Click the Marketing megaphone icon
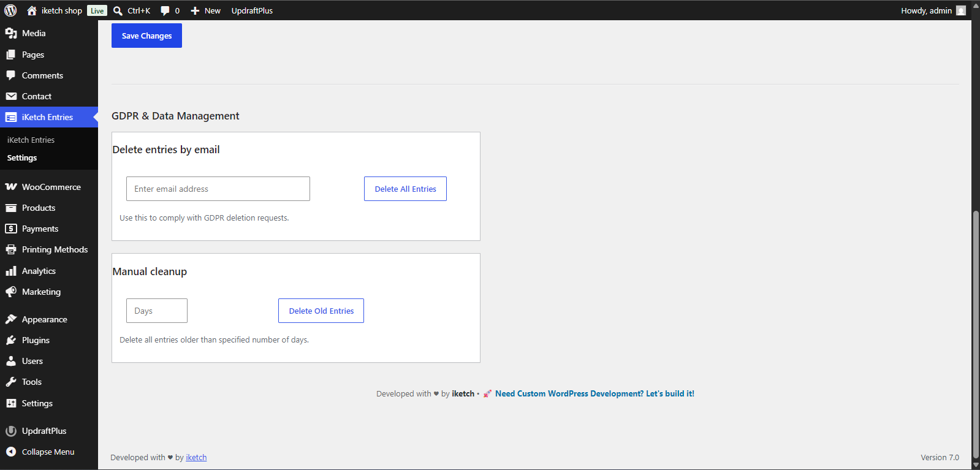The width and height of the screenshot is (980, 470). click(11, 292)
